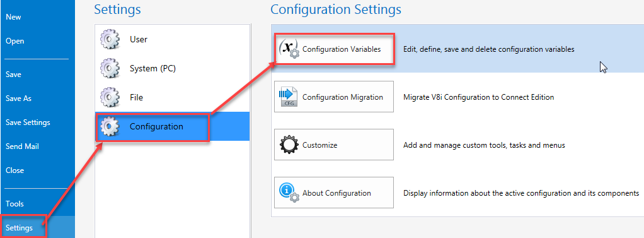Open Configuration Migration button label

click(x=343, y=97)
